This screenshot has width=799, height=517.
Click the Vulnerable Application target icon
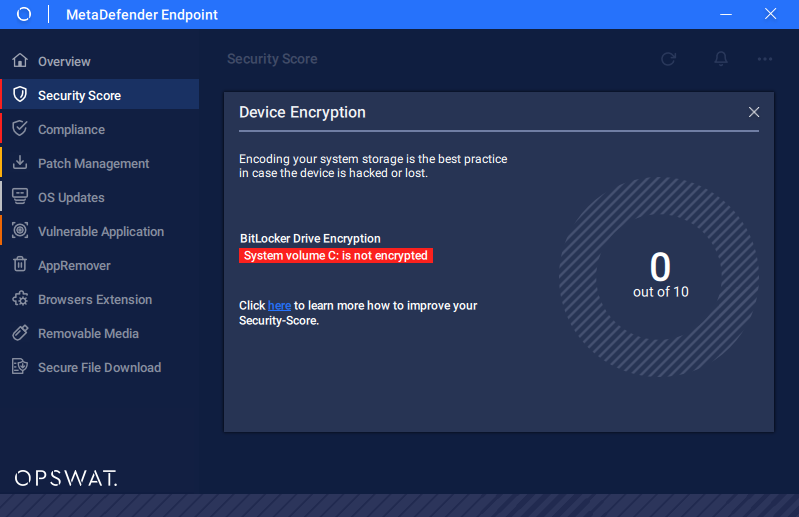[x=20, y=230]
